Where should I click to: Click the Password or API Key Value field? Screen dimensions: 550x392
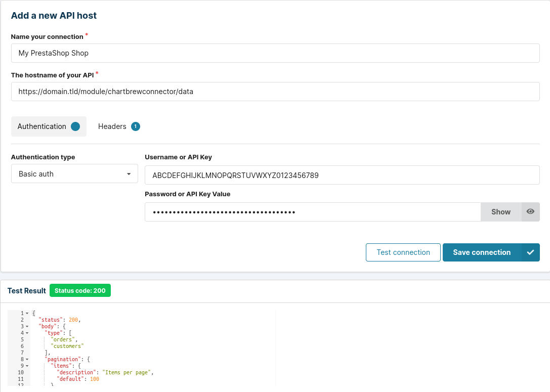[312, 211]
